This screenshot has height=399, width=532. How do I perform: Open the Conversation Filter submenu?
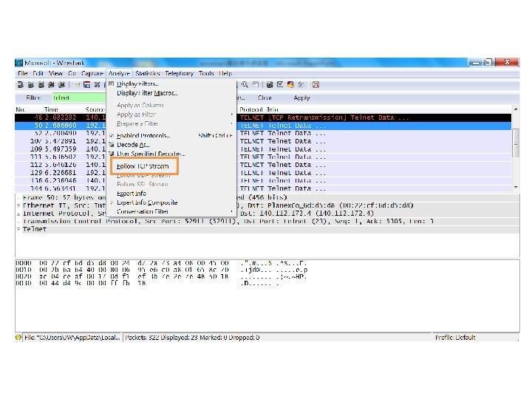click(x=171, y=211)
